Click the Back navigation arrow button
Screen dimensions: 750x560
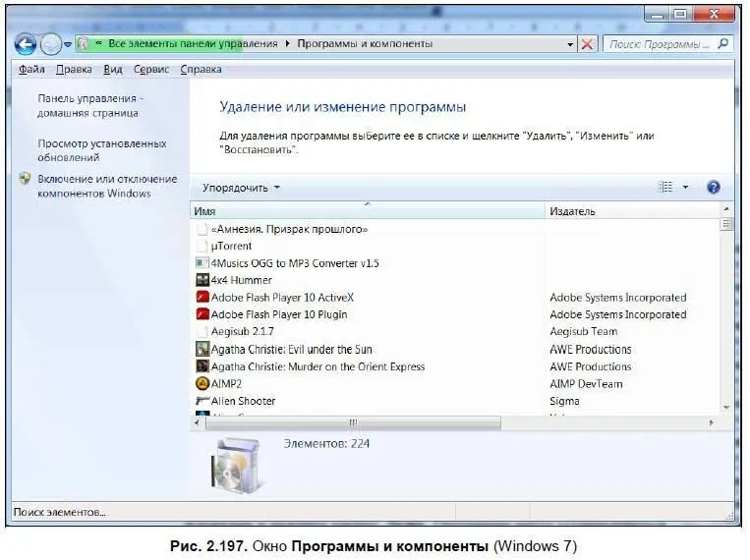coord(25,44)
